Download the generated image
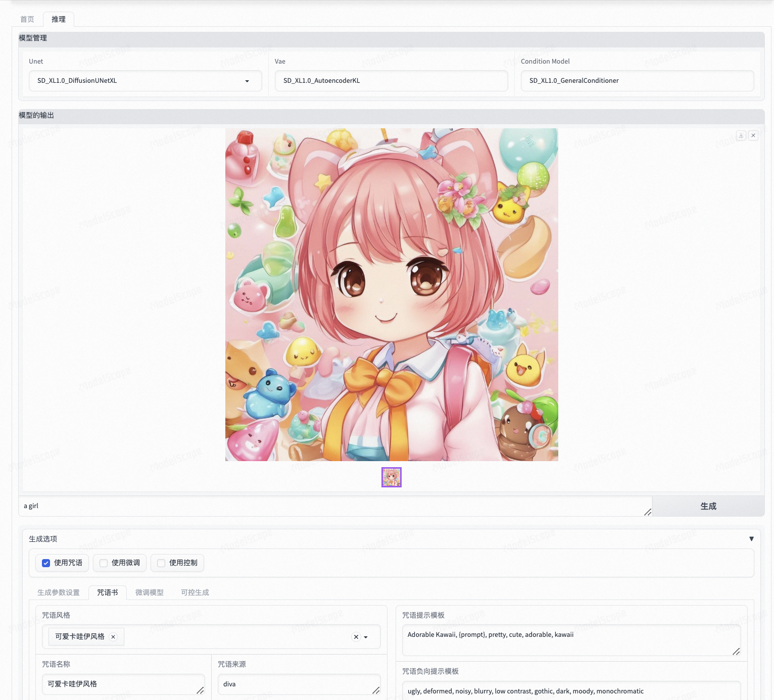 coord(741,135)
